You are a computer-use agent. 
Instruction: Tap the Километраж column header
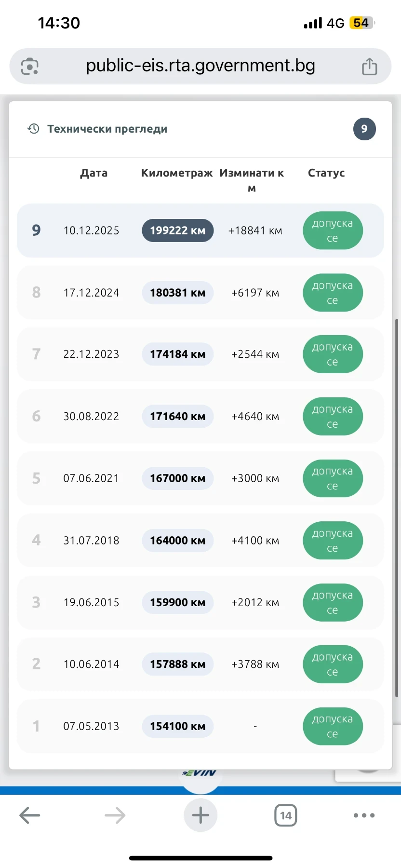click(177, 173)
